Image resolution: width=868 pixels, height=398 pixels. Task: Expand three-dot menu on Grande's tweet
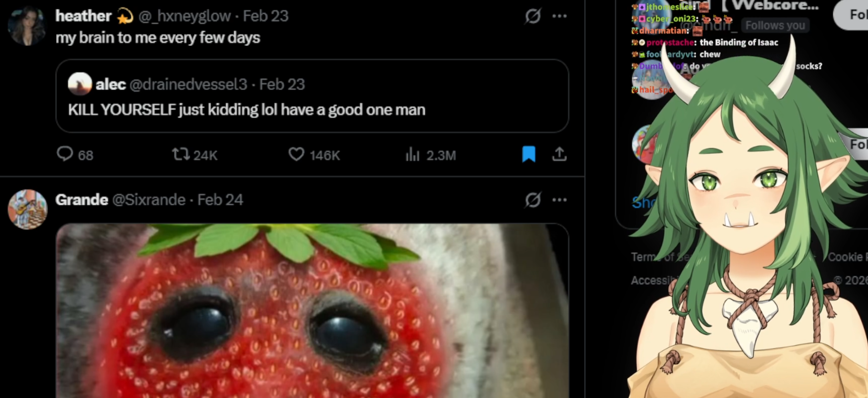tap(559, 200)
